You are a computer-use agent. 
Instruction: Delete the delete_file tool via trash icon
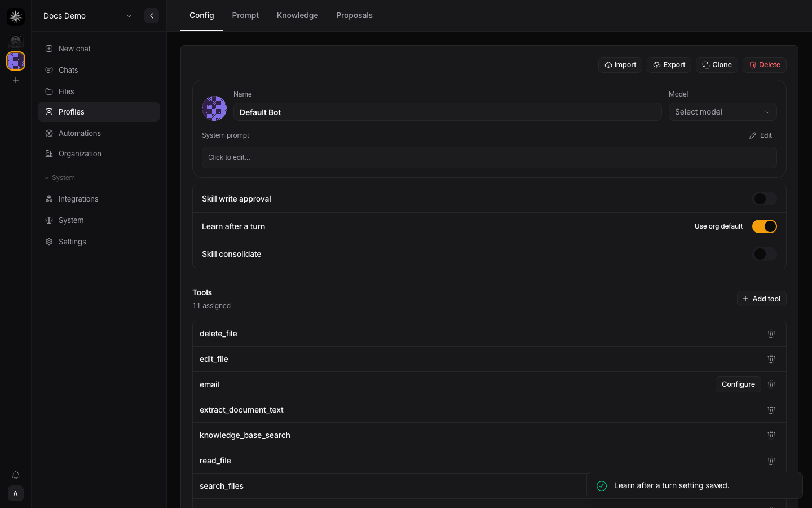point(771,334)
